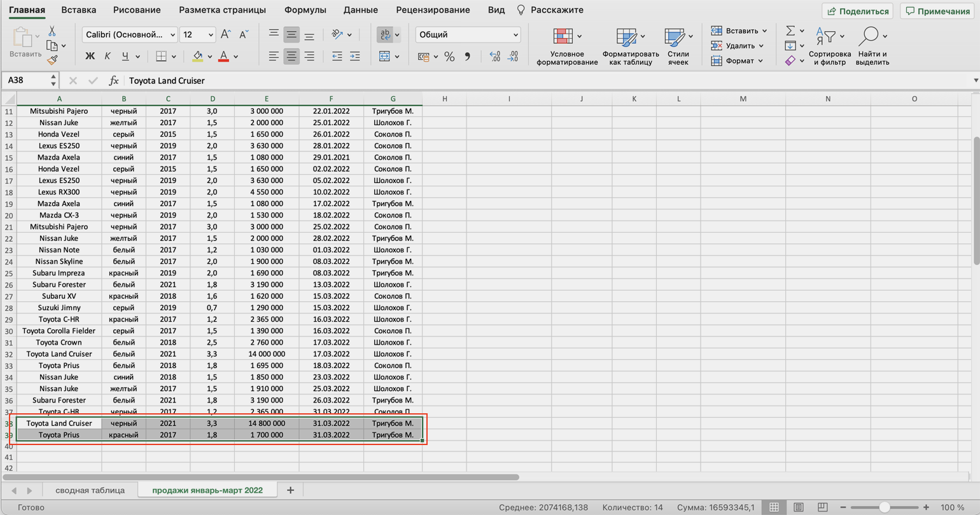
Task: Toggle center horizontal alignment
Action: click(291, 57)
